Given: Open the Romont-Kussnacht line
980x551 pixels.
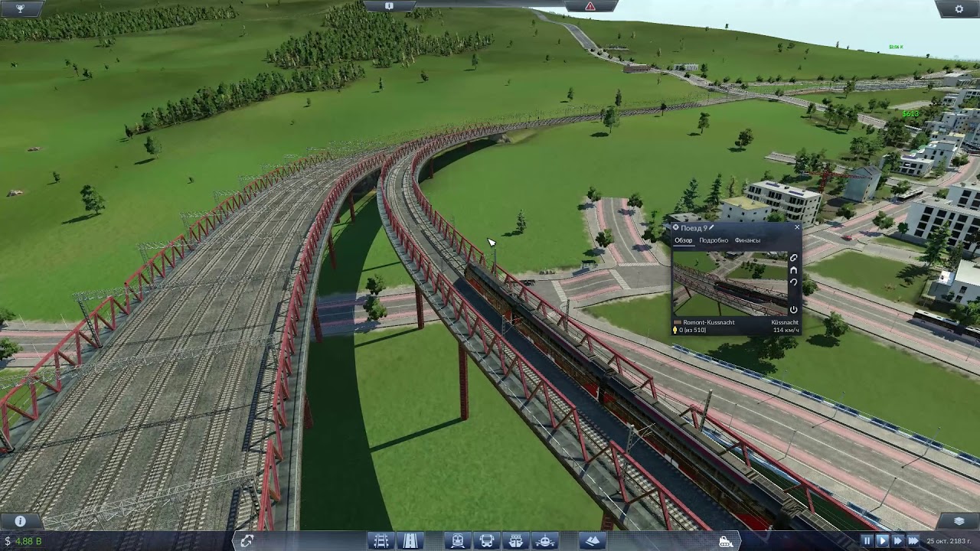Looking at the screenshot, I should coord(709,322).
